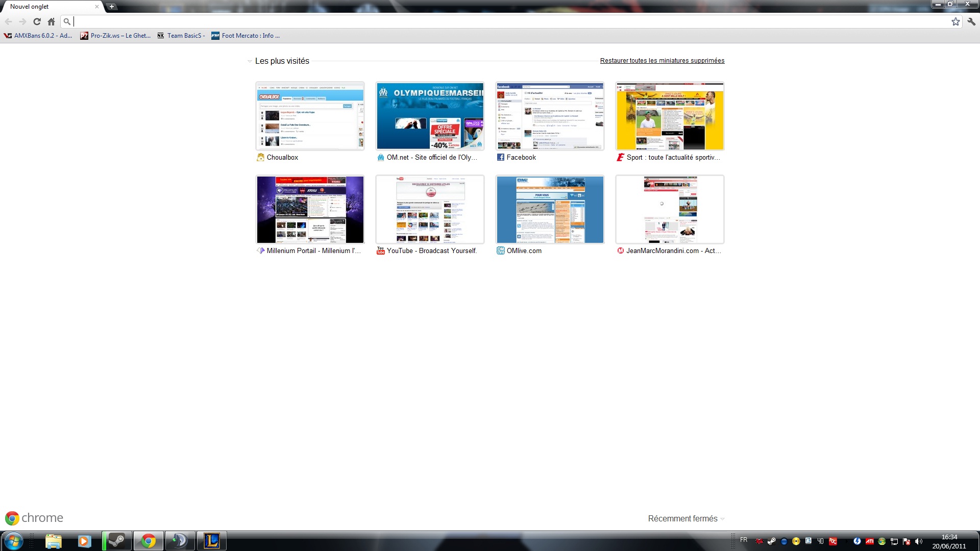
Task: Open the wrench settings menu
Action: pos(971,21)
